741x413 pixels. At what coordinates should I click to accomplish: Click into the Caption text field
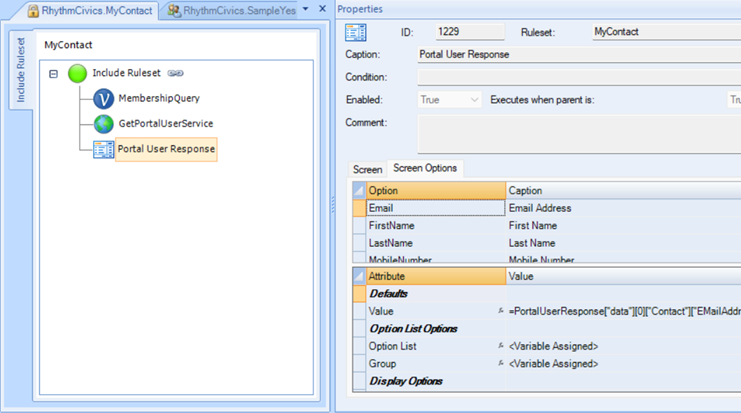(x=578, y=55)
